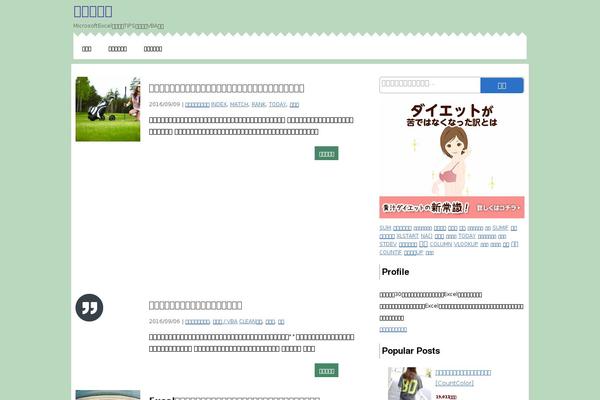Select the NA() tag in the tag cloud
The image size is (600, 400).
click(x=427, y=236)
